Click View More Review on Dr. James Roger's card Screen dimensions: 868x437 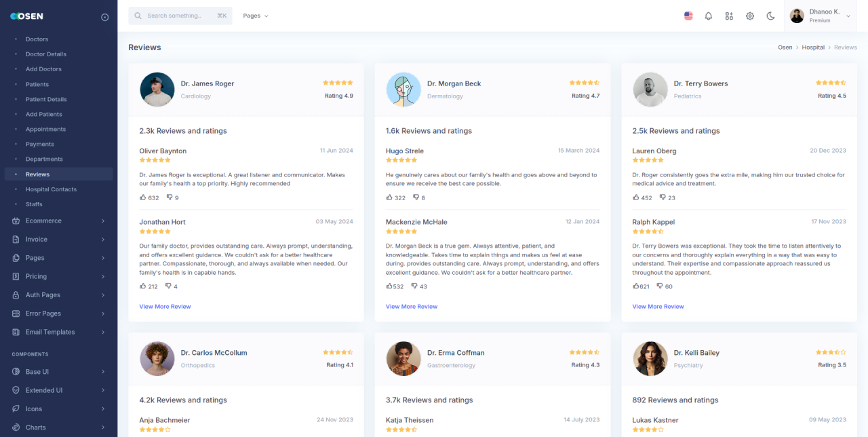click(x=165, y=307)
